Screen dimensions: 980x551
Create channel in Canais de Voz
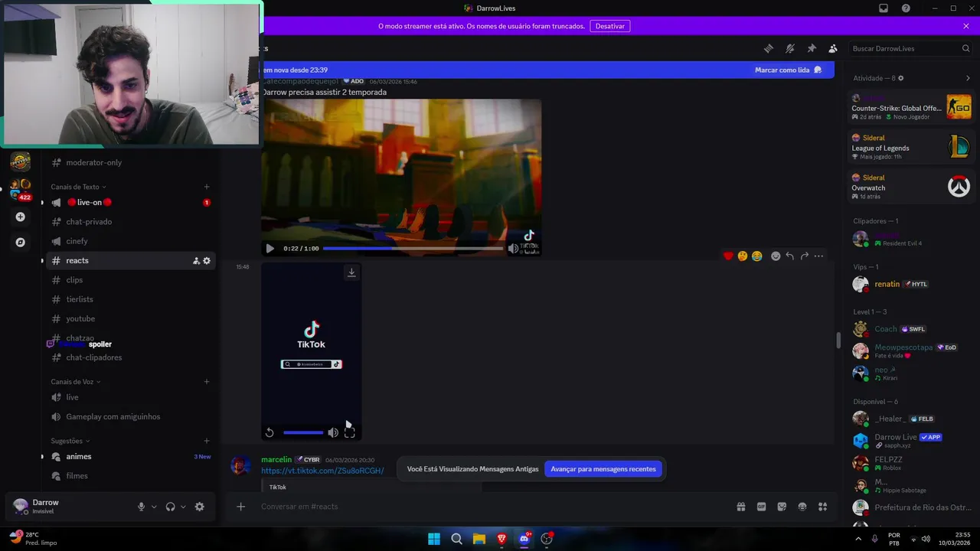pos(207,382)
